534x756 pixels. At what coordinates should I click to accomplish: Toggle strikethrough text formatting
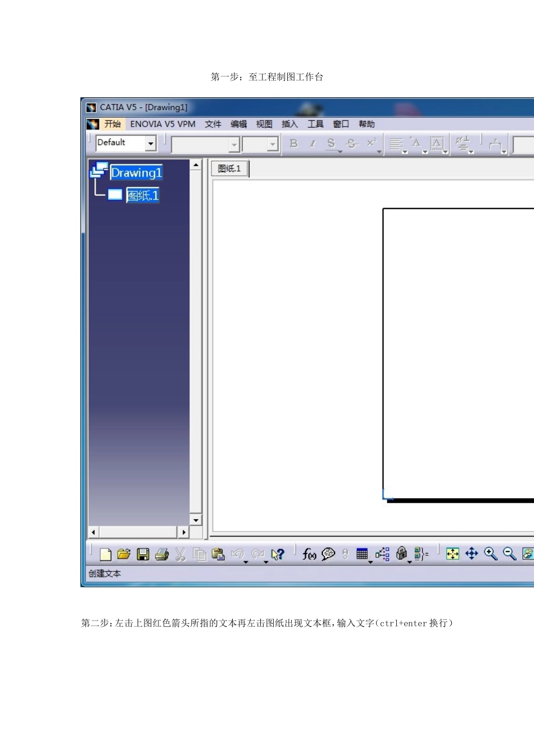pyautogui.click(x=351, y=143)
